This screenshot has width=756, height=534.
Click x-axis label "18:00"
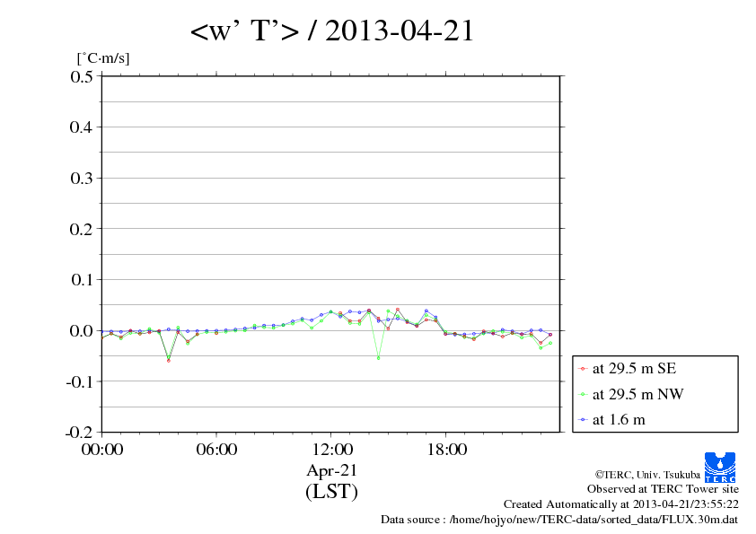point(446,450)
